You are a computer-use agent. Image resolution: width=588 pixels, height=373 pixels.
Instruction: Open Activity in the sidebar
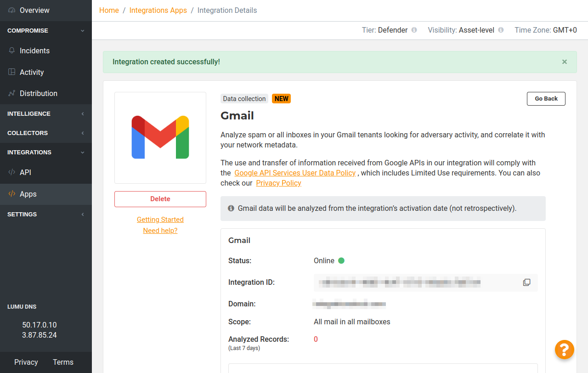[x=32, y=72]
